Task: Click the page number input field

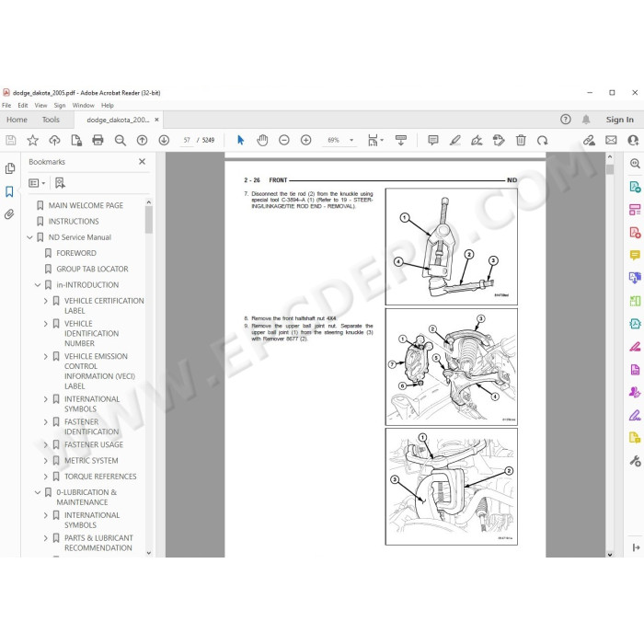Action: coord(187,141)
